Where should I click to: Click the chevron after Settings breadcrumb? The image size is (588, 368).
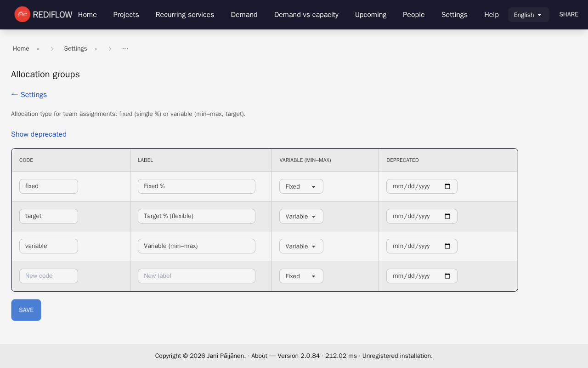[110, 48]
